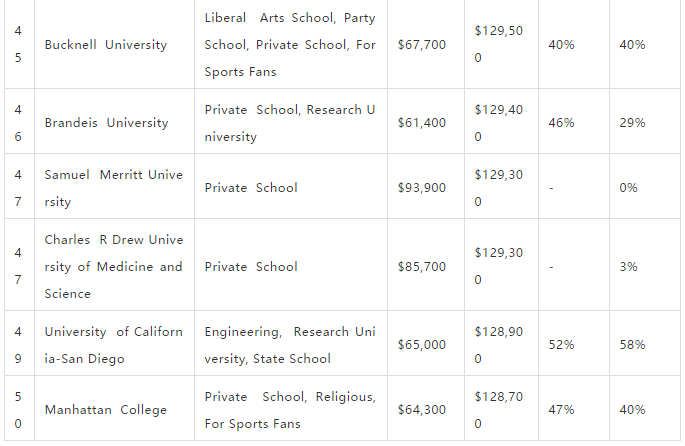Click Charles R Drew University of Medicine cell

(114, 266)
